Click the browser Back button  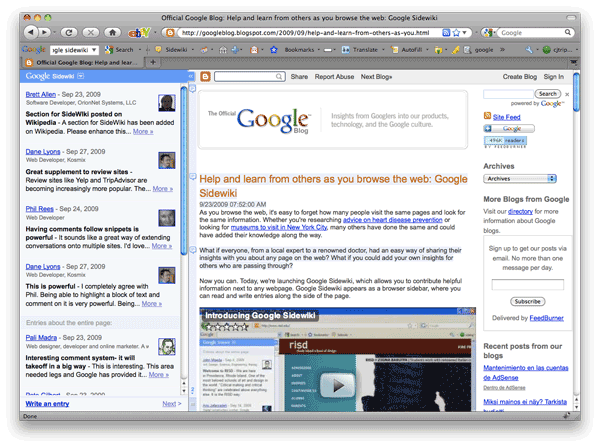(x=31, y=33)
